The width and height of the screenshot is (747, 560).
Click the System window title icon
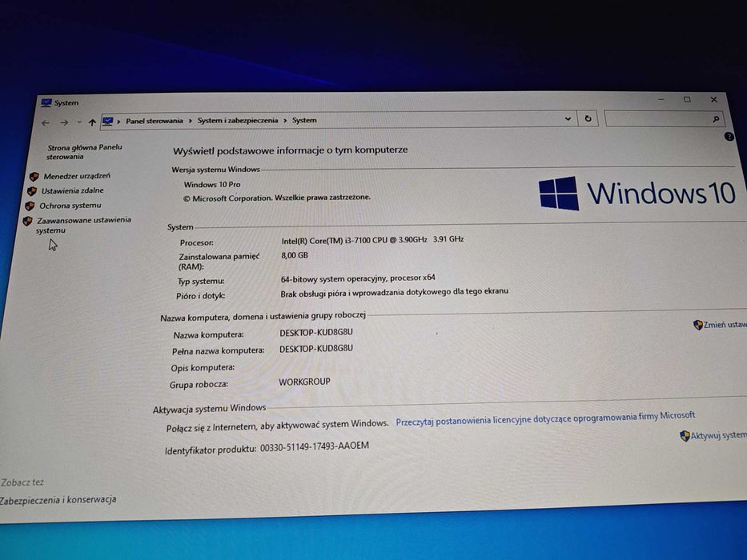pyautogui.click(x=46, y=103)
